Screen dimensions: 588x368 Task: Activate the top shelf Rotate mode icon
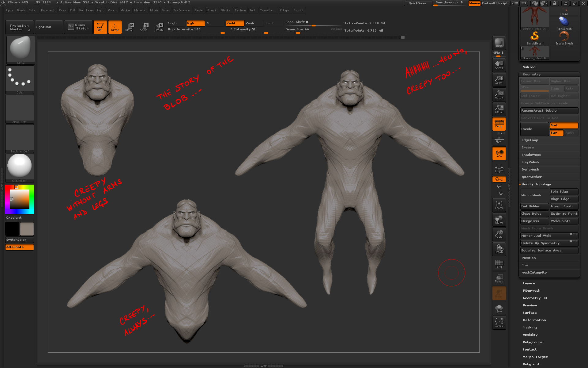159,27
